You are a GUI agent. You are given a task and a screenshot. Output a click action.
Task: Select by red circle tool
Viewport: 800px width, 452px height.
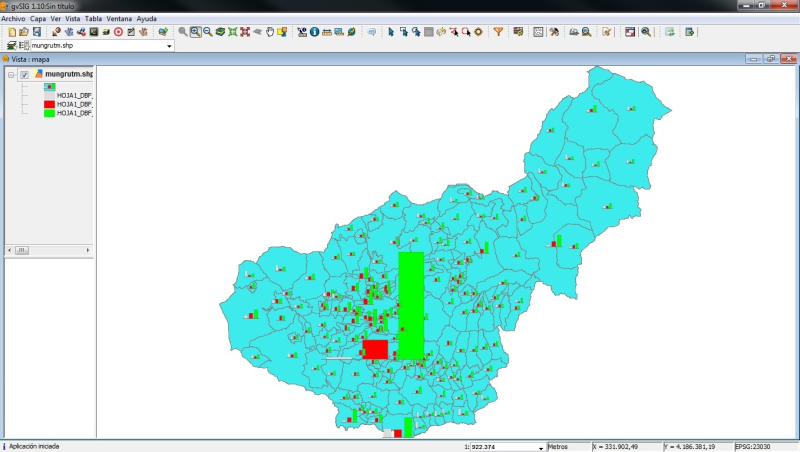[x=466, y=32]
